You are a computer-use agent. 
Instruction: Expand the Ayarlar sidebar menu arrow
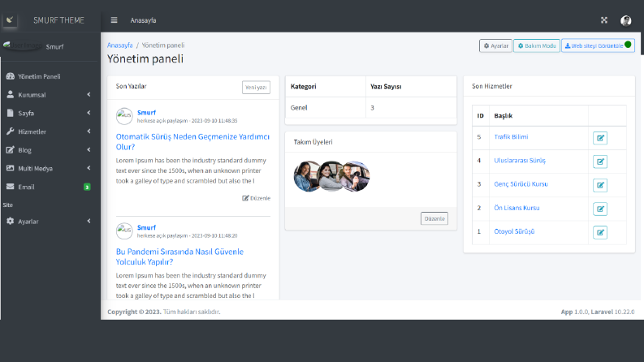pos(89,222)
